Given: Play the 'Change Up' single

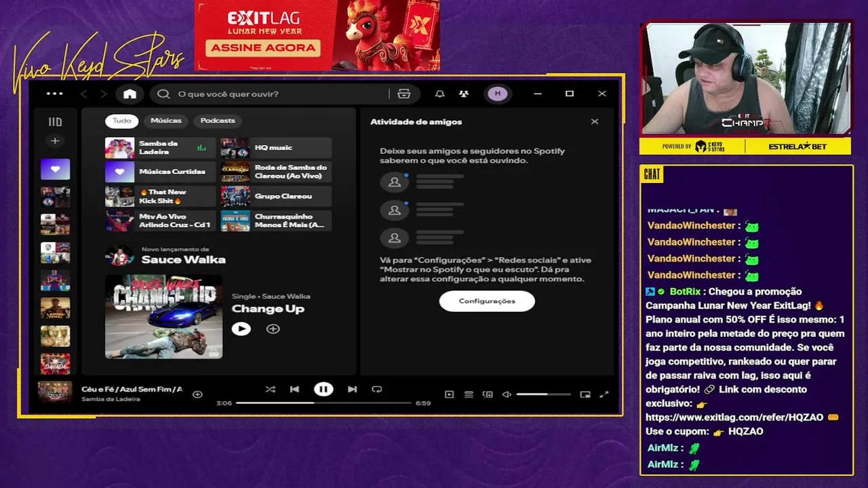Looking at the screenshot, I should click(x=241, y=329).
